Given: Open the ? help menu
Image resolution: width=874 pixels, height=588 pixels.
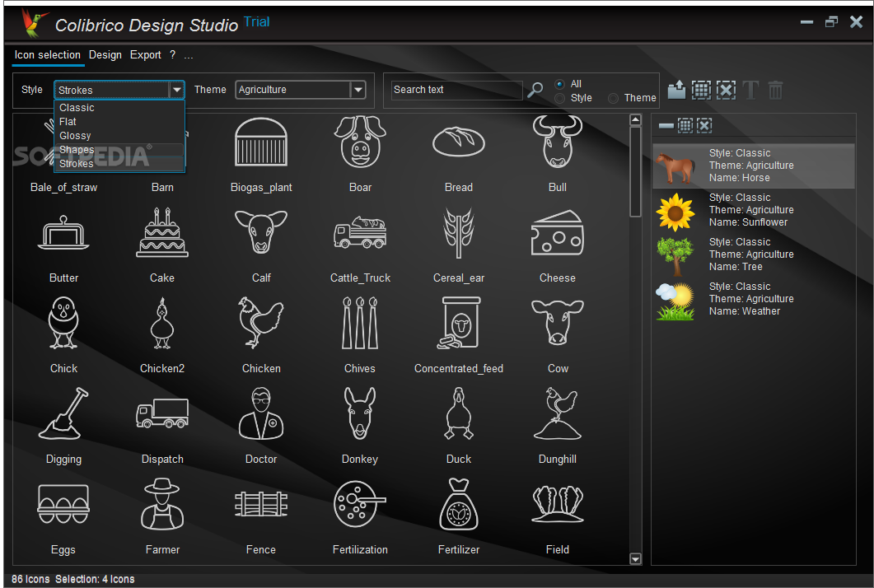Looking at the screenshot, I should tap(173, 54).
